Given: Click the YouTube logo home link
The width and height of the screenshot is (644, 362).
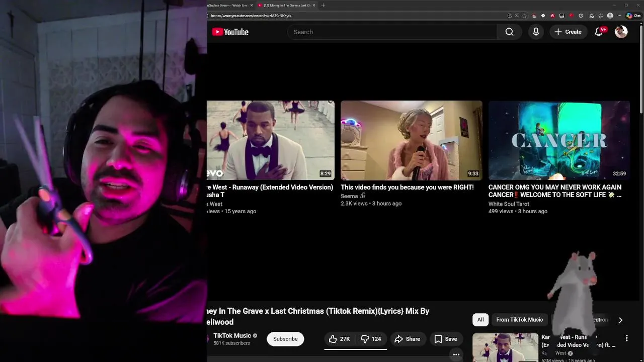Looking at the screenshot, I should coord(230,32).
